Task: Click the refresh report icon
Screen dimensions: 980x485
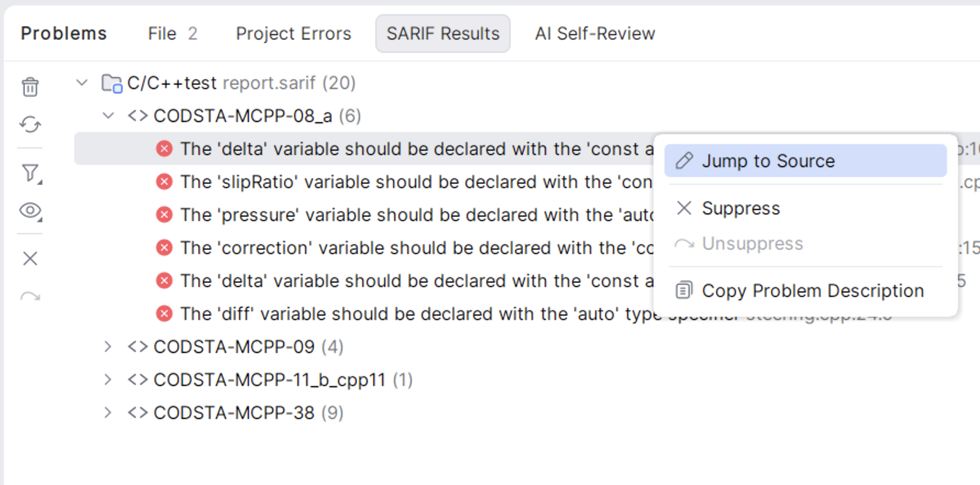Action: point(30,125)
